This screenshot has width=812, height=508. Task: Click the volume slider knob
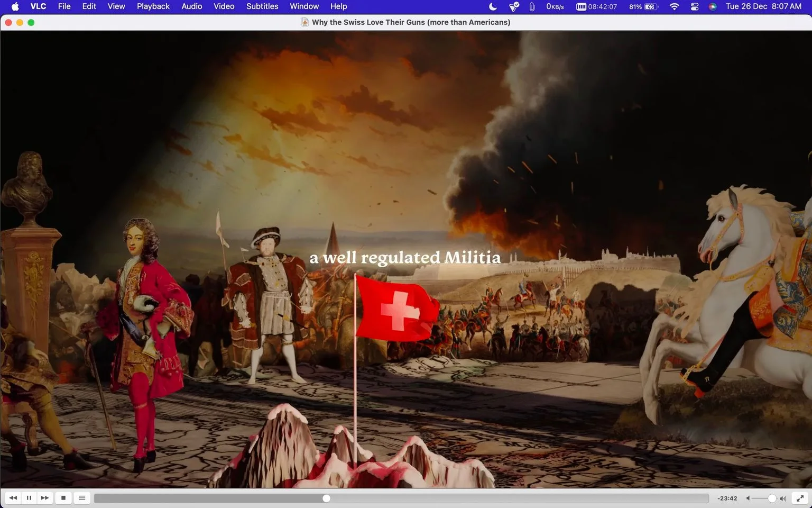[772, 498]
